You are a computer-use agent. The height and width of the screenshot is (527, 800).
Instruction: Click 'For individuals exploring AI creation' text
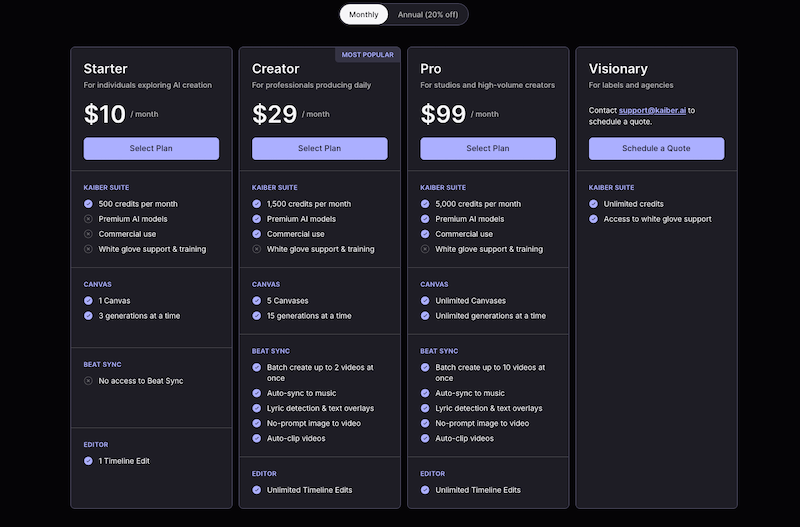(147, 85)
